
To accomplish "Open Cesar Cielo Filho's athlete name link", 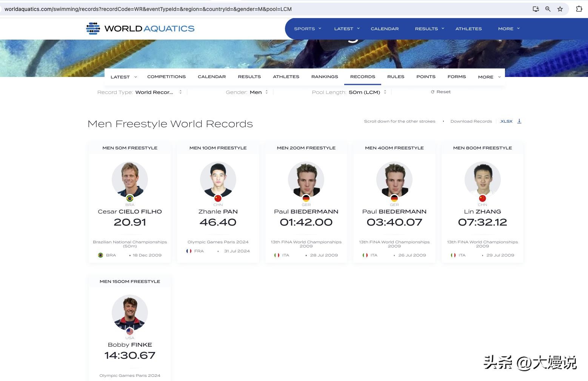I will 130,212.
